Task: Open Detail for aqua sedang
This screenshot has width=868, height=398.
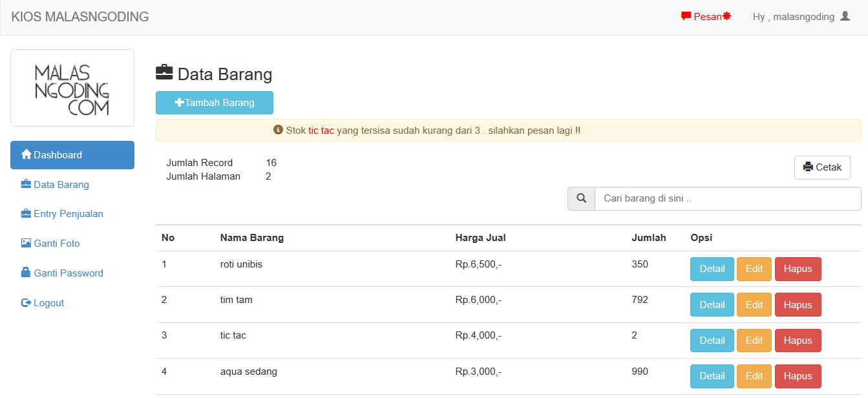Action: pos(712,376)
